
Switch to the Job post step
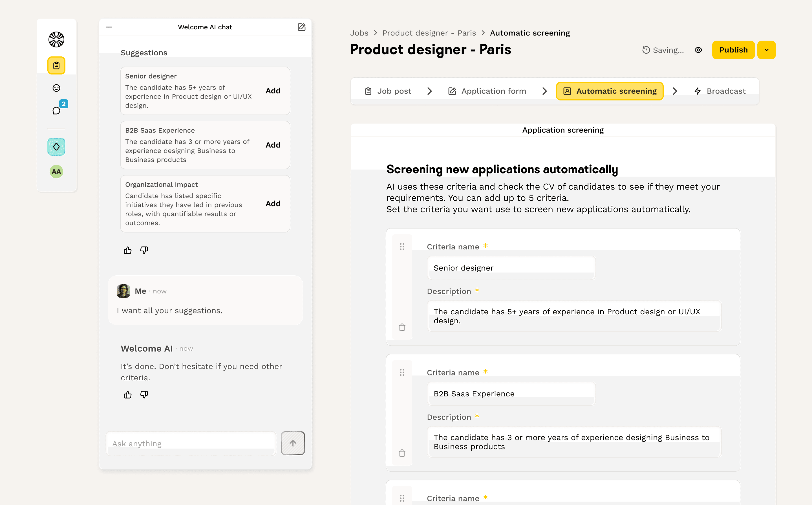[388, 91]
